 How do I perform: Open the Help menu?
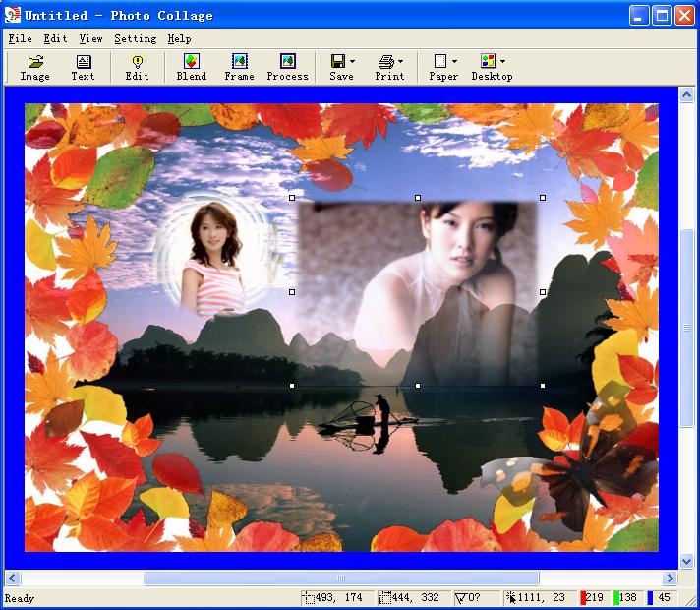coord(180,39)
